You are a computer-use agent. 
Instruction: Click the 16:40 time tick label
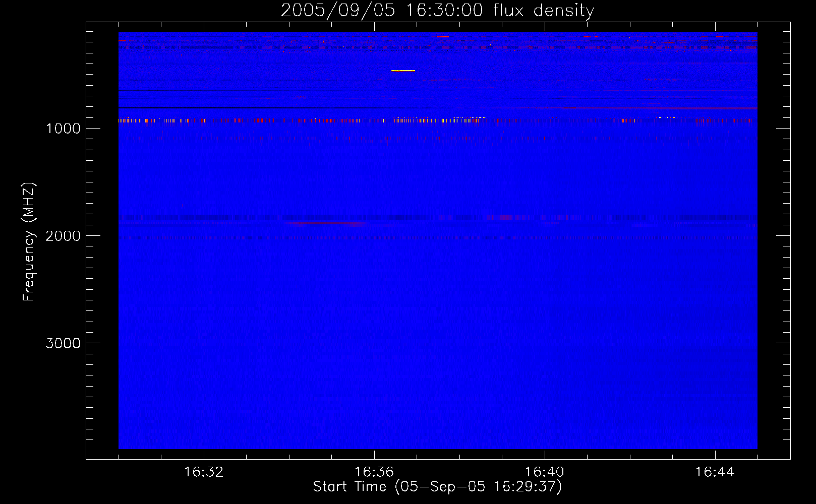545,472
